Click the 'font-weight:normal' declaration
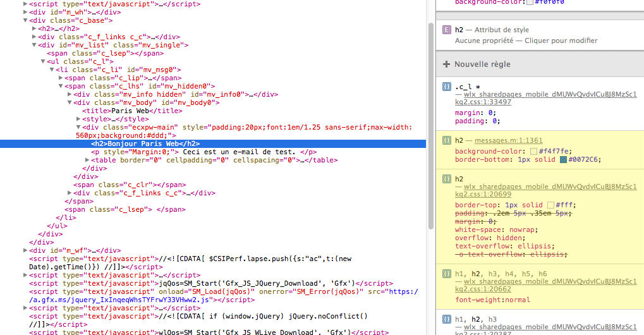 492,300
